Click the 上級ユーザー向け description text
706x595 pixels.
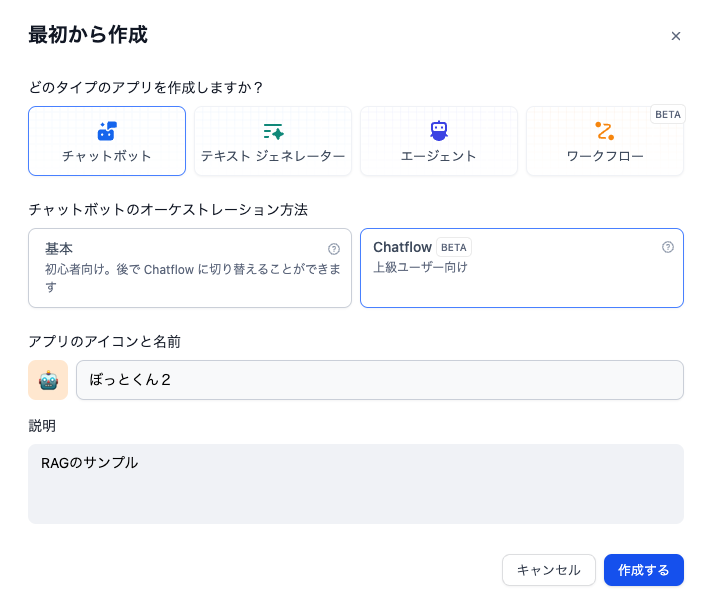(x=420, y=268)
